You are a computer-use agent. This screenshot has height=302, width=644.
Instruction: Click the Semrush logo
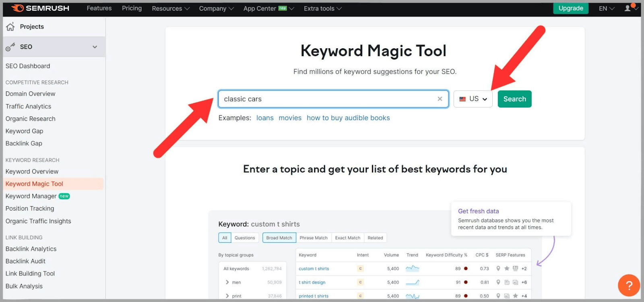point(40,8)
